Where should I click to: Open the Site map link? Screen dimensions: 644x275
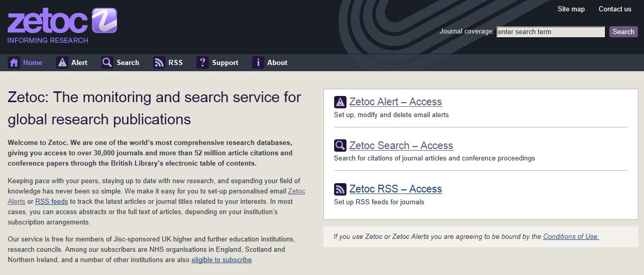click(x=571, y=9)
